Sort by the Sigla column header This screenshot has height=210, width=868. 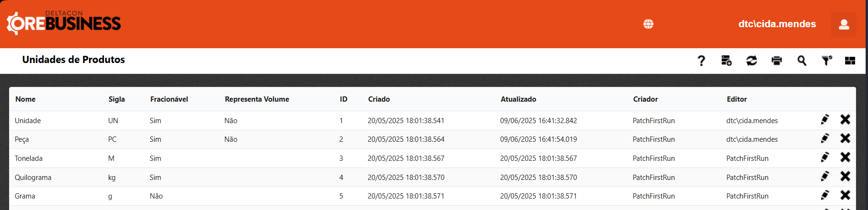(116, 99)
